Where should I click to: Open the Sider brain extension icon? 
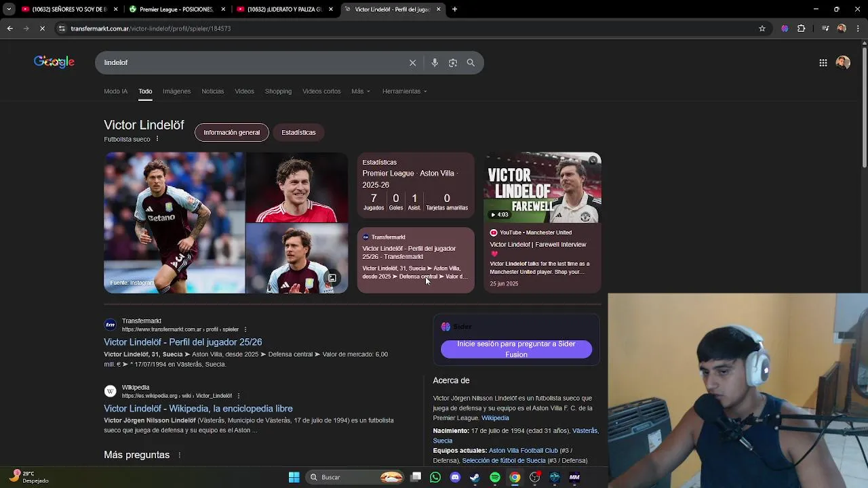pos(785,28)
